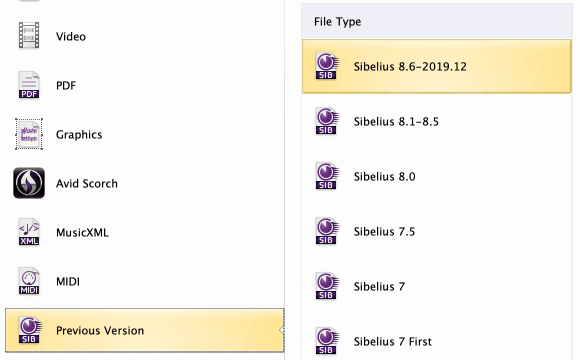
Task: Click the Video filmstrip icon
Action: 29,36
